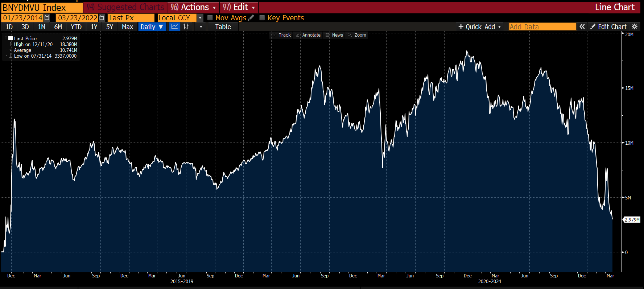644x289 pixels.
Task: Collapse the Last Price legend tree
Action: click(x=6, y=38)
